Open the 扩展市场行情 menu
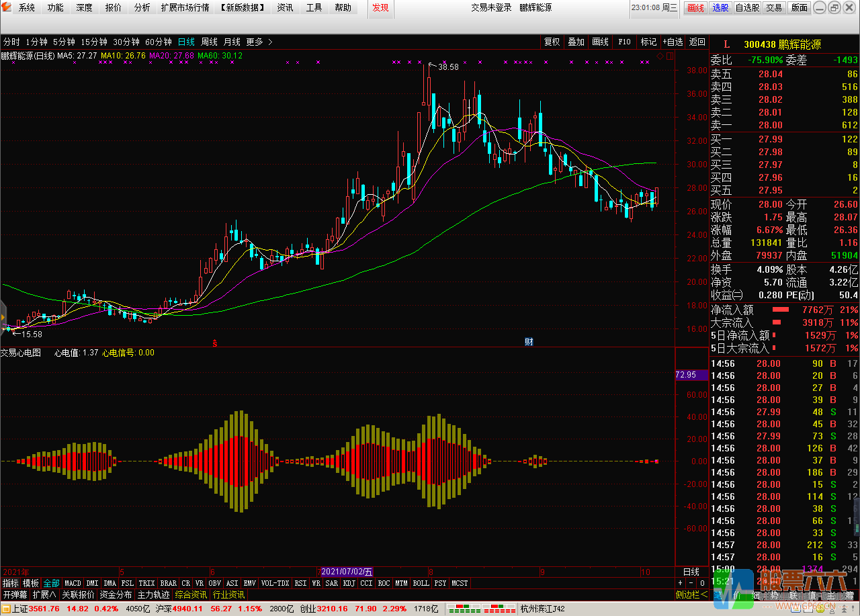860x616 pixels. [x=185, y=7]
